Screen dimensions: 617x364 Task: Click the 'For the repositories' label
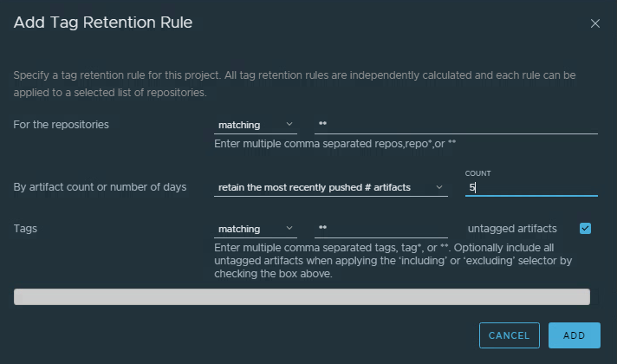click(61, 125)
